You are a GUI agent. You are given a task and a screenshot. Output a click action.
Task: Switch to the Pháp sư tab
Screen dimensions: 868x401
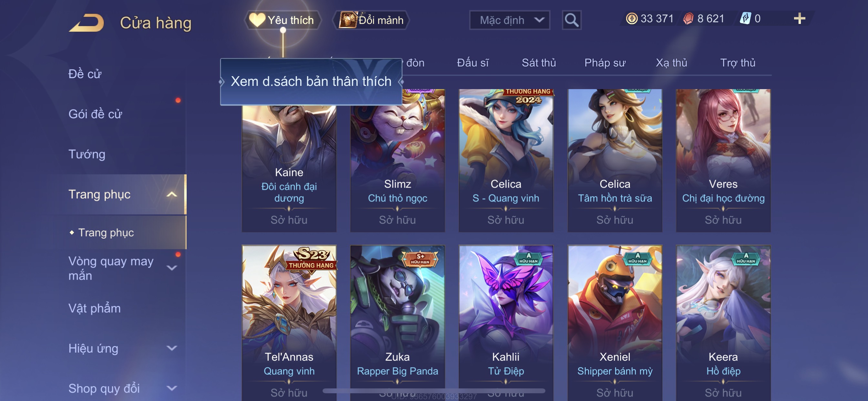click(605, 63)
